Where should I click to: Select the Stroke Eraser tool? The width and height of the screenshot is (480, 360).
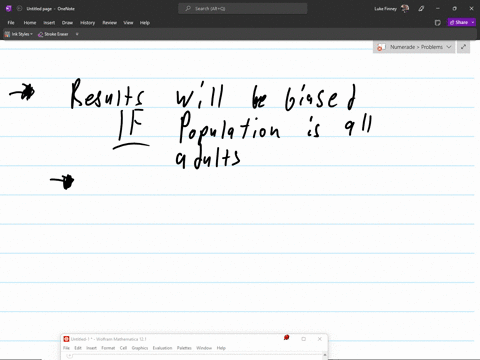[x=53, y=34]
